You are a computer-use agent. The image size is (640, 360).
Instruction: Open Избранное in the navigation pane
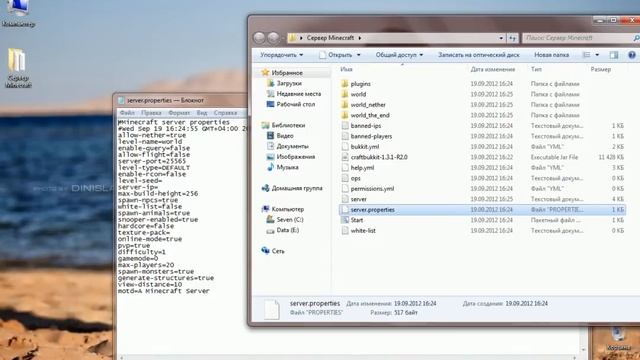(x=287, y=73)
